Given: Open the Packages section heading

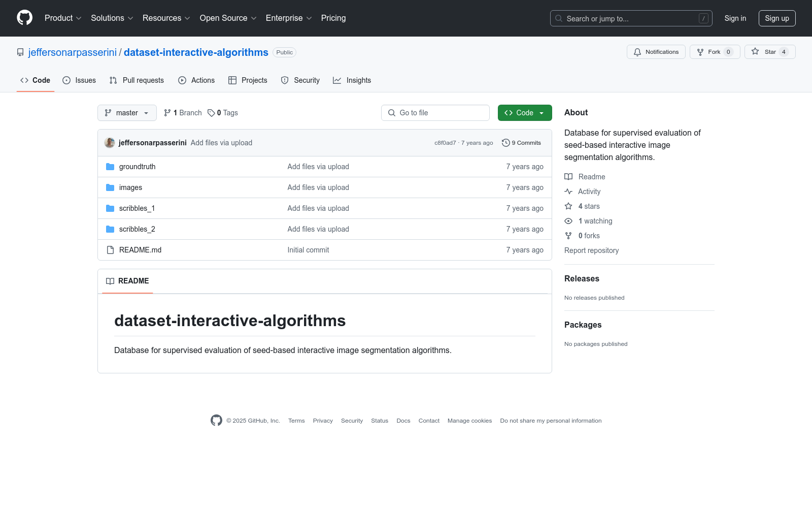Looking at the screenshot, I should (583, 325).
